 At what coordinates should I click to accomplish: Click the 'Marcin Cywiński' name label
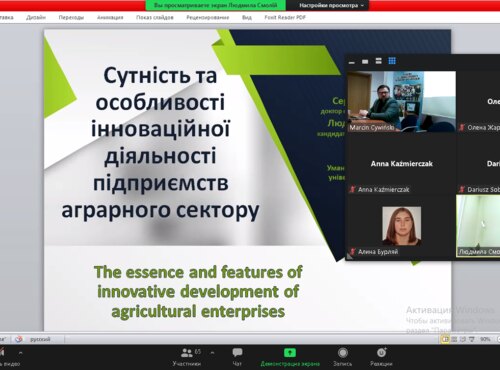click(x=372, y=128)
